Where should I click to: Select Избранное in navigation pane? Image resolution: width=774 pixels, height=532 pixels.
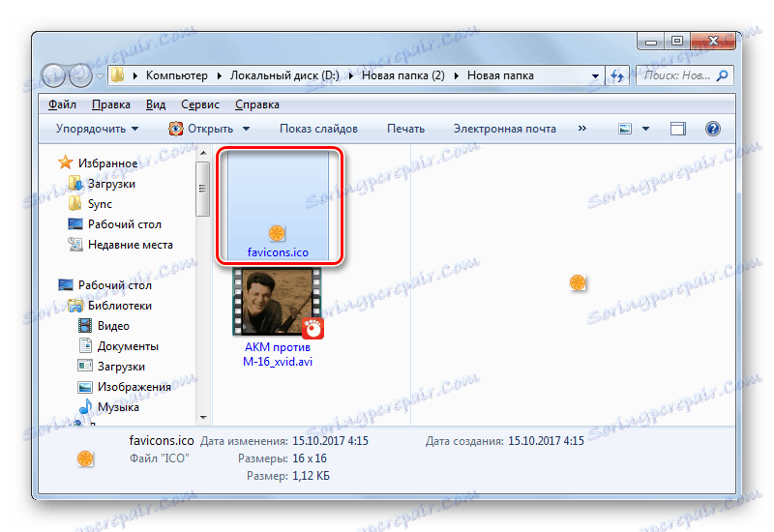point(107,163)
